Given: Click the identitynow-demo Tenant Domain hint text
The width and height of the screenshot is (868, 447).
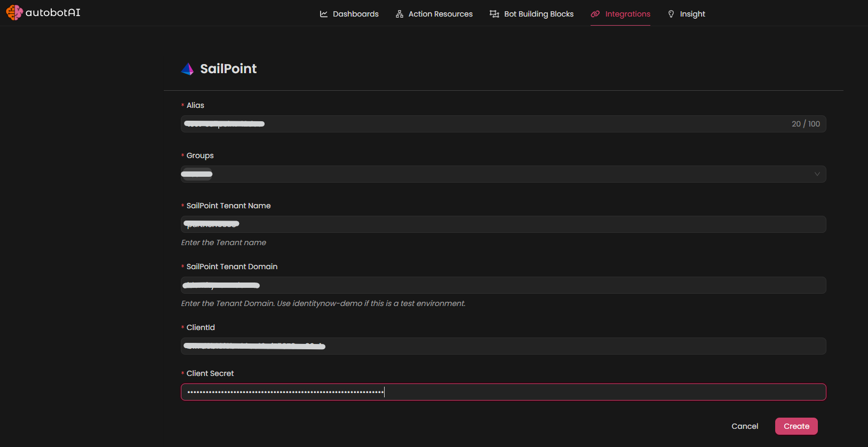Looking at the screenshot, I should point(323,303).
